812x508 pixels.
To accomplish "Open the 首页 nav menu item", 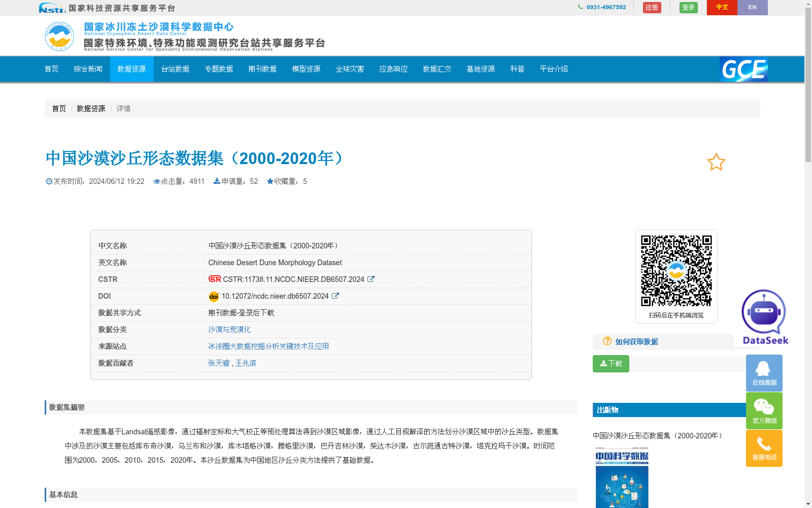I will coord(52,69).
